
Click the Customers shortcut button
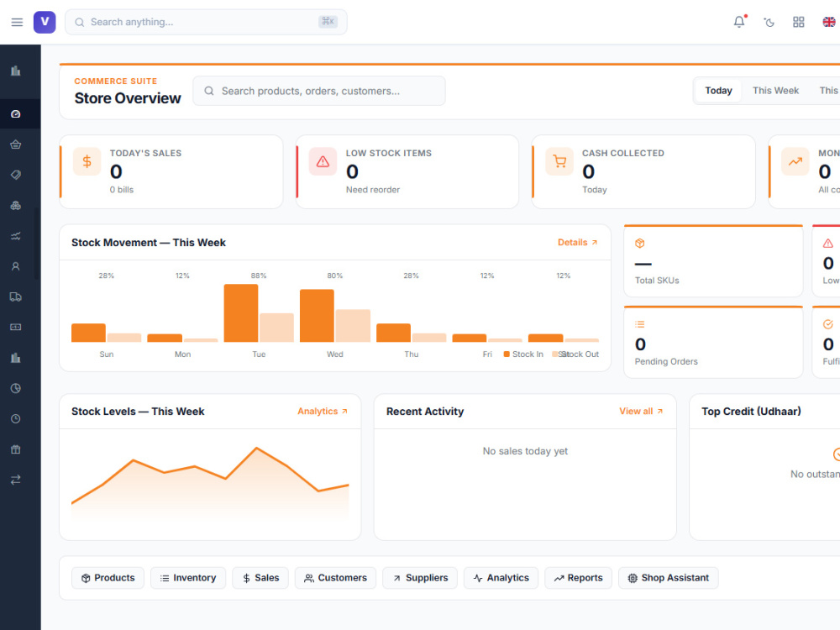pos(335,578)
